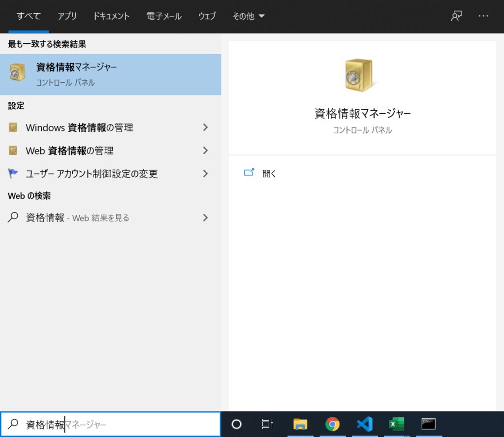
Task: Click the 最も一致する検索結果 heading
Action: (47, 44)
